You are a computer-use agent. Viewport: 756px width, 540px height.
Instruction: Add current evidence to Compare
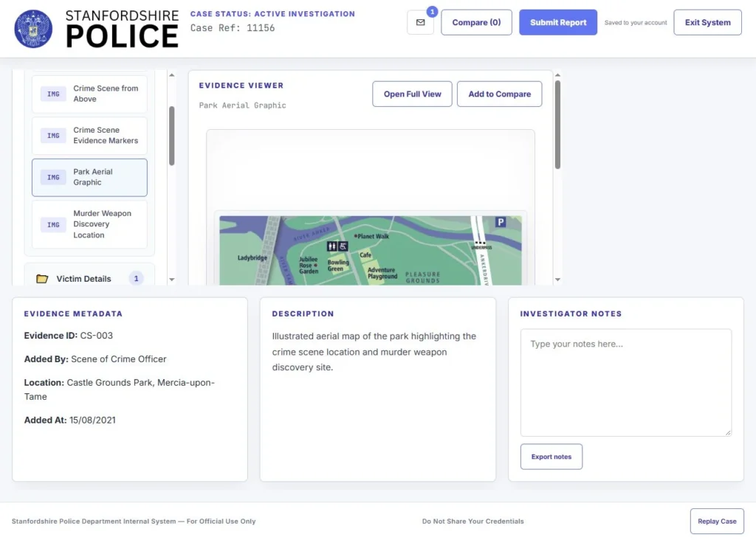click(500, 94)
